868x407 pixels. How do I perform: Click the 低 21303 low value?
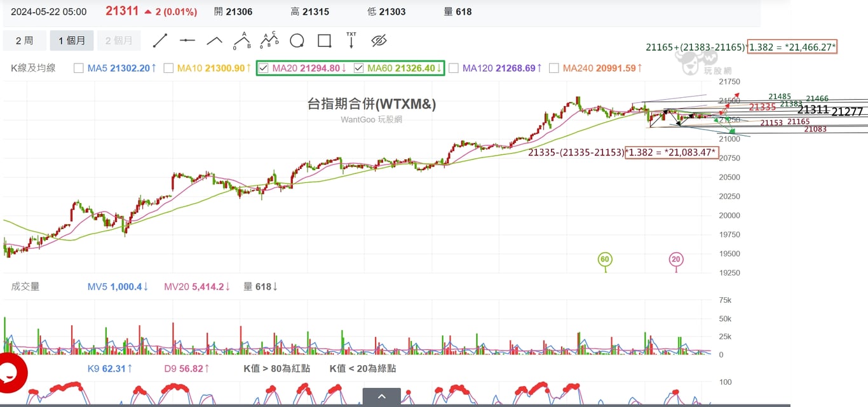pos(386,11)
